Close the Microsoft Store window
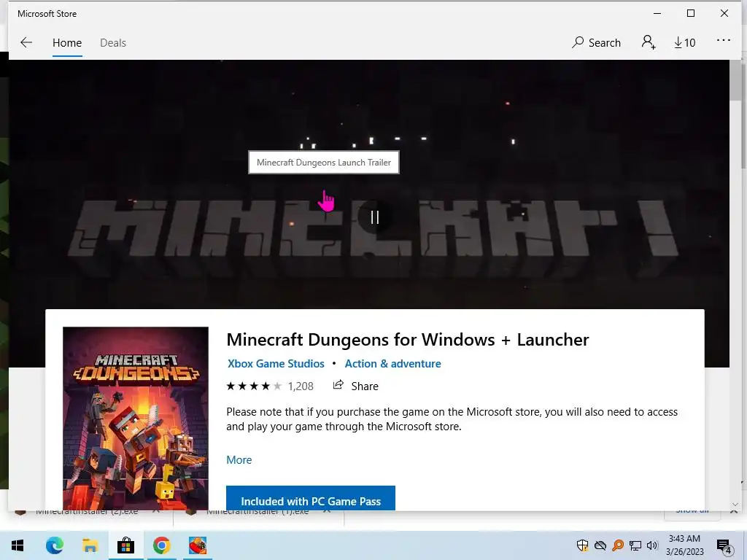Image resolution: width=747 pixels, height=560 pixels. tap(724, 13)
